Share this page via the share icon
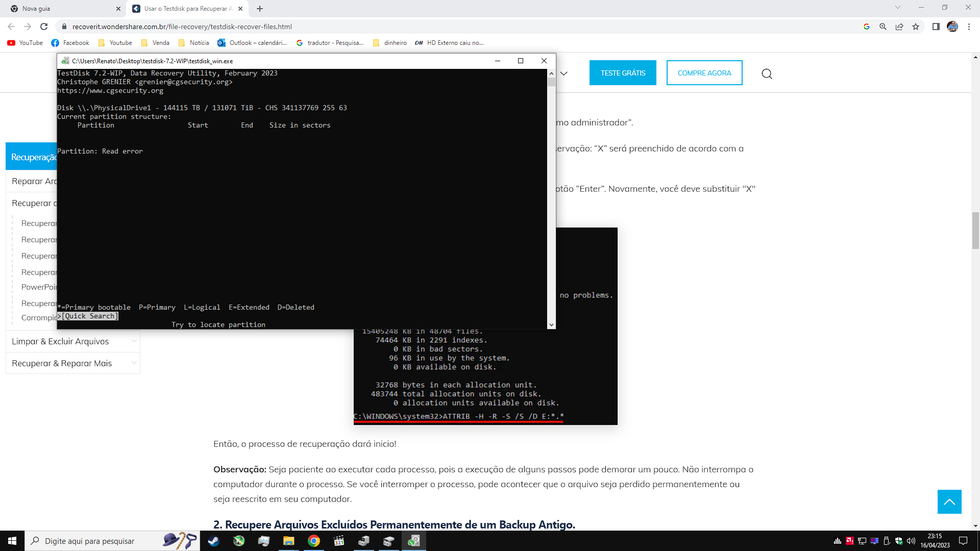 point(899,27)
